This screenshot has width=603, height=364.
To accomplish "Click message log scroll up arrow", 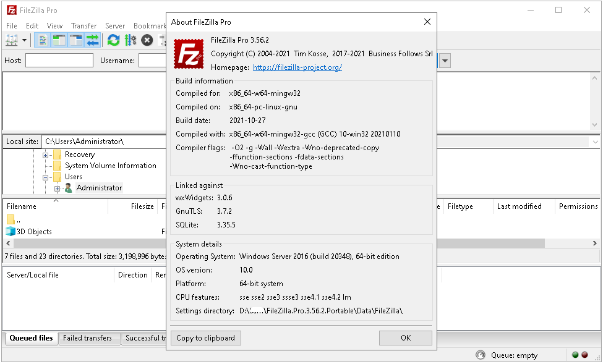I will tap(594, 78).
